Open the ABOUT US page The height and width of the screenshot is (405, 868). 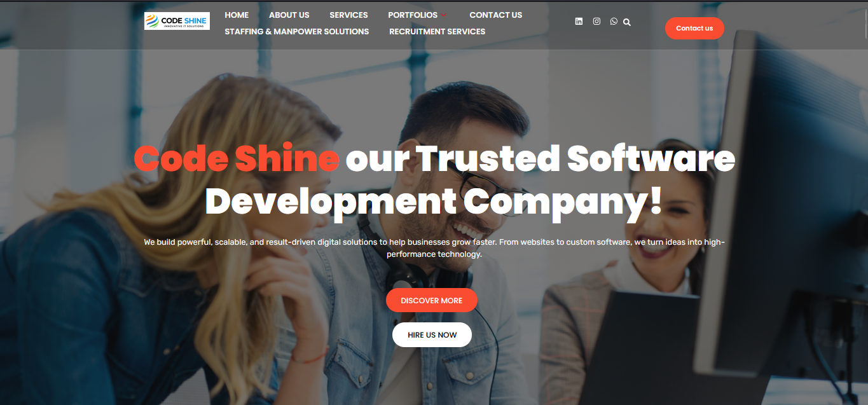point(289,15)
